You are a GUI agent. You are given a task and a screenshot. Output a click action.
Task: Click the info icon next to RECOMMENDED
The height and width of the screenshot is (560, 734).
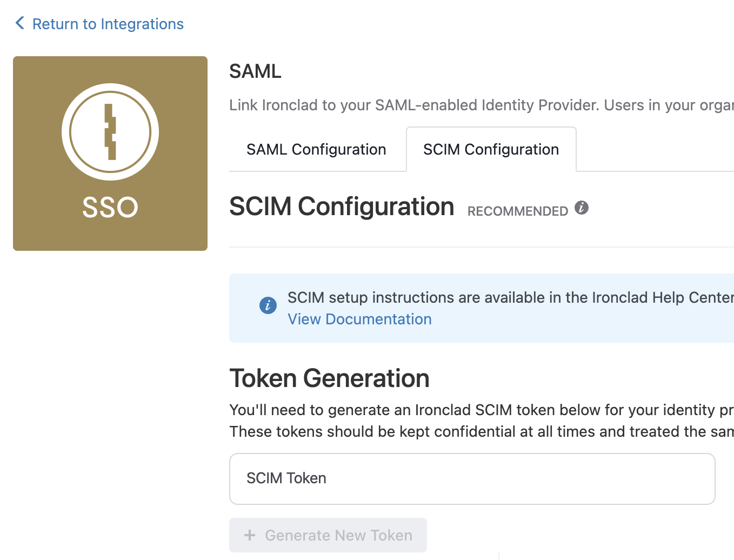[582, 207]
